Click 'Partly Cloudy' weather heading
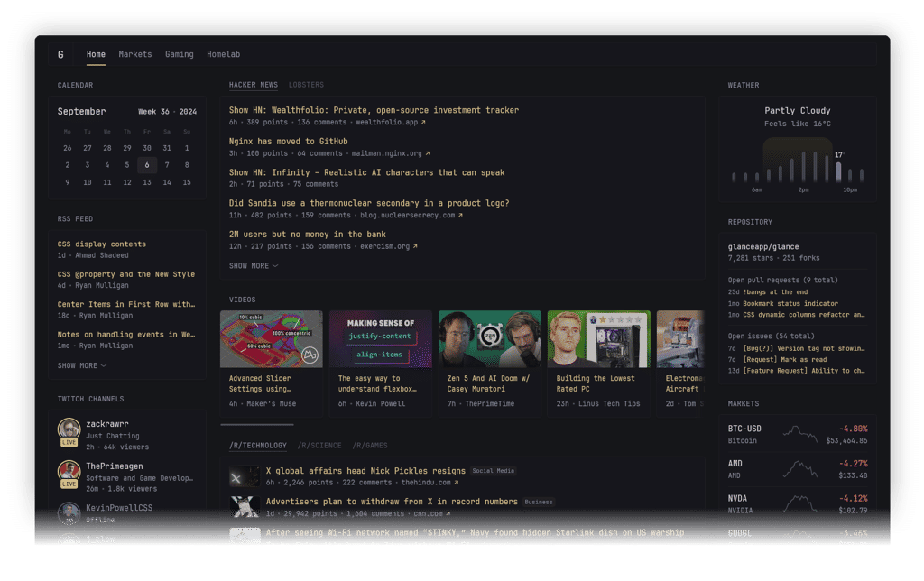 [x=798, y=111]
